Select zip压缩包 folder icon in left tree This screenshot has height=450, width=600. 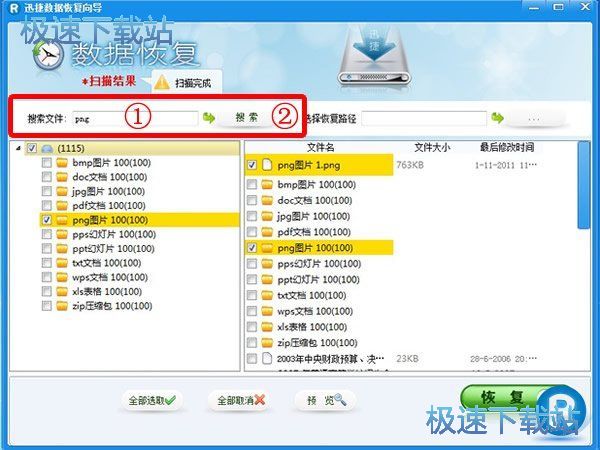tap(62, 306)
